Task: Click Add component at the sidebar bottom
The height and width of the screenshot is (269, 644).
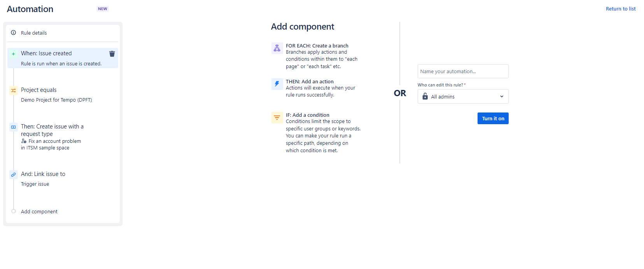Action: click(x=39, y=211)
